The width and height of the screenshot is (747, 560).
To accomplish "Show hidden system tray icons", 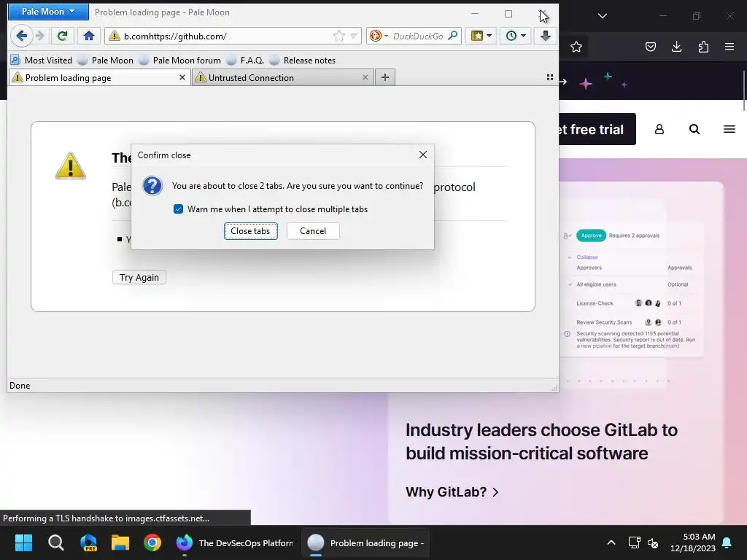I will (611, 542).
